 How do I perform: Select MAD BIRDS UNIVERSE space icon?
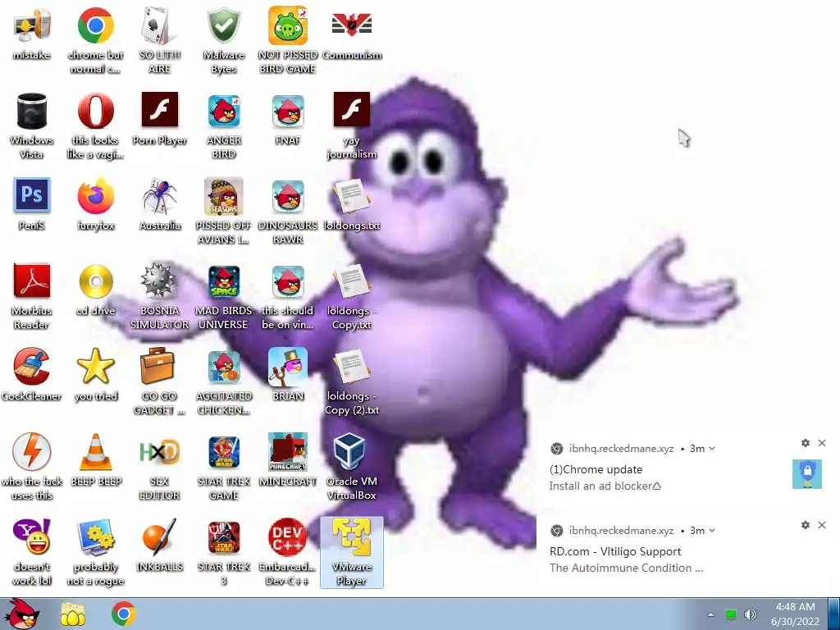tap(224, 296)
